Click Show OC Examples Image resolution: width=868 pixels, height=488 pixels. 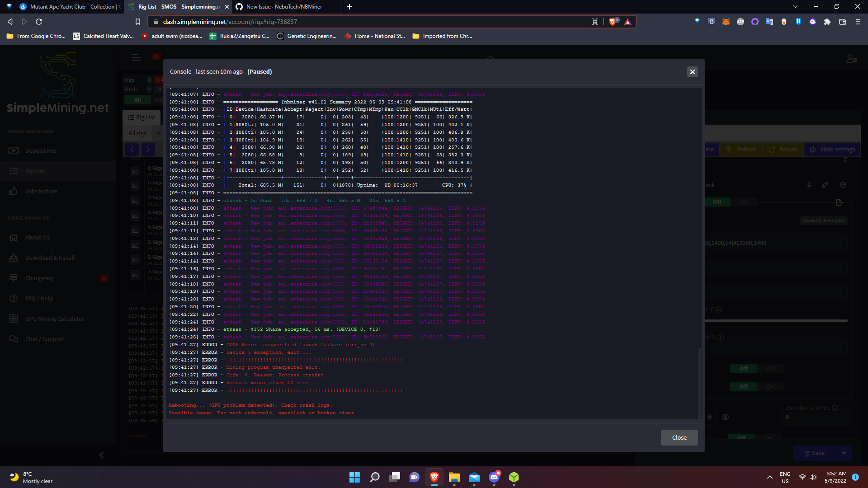[x=823, y=221]
